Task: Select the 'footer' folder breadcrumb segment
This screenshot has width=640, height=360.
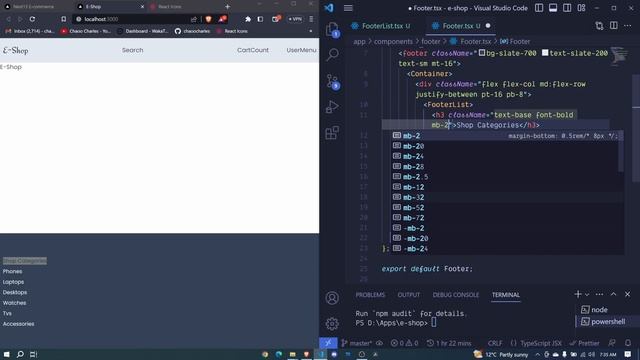Action: (x=430, y=42)
